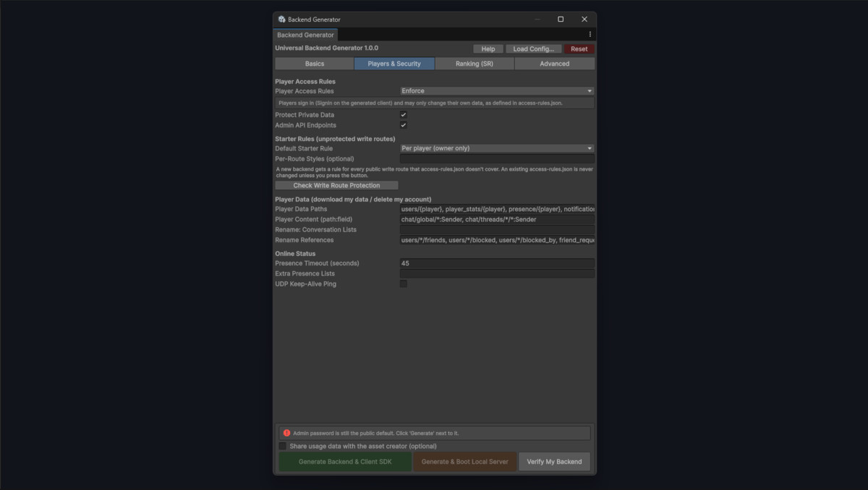Viewport: 868px width, 490px height.
Task: Maximize the Backend Generator window
Action: [561, 20]
